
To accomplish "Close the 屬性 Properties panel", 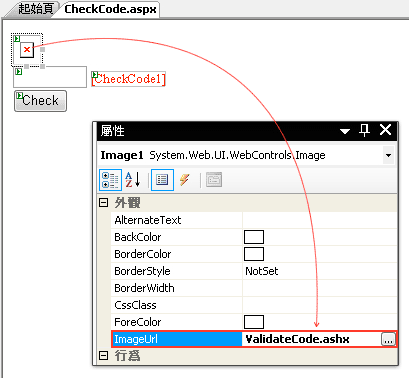I will (385, 130).
